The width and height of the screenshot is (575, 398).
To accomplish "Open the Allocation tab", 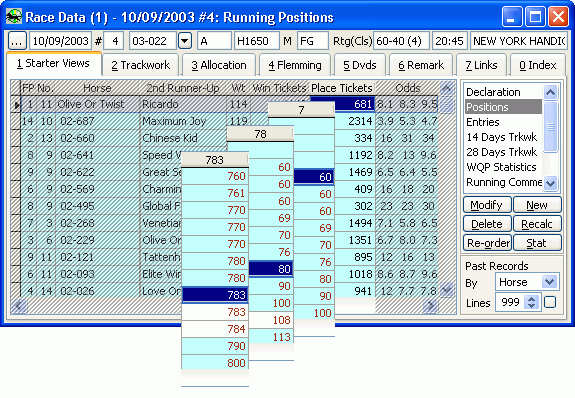I will pyautogui.click(x=219, y=65).
